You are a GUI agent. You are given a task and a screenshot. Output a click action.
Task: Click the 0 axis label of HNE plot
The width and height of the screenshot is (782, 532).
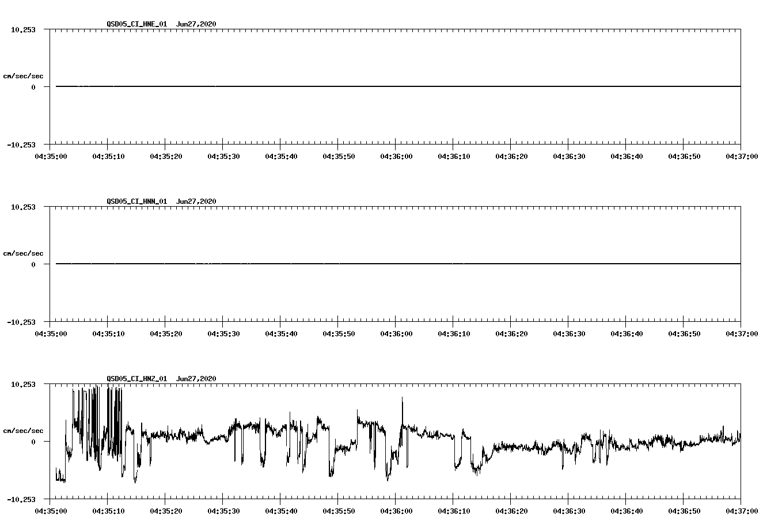click(x=33, y=87)
